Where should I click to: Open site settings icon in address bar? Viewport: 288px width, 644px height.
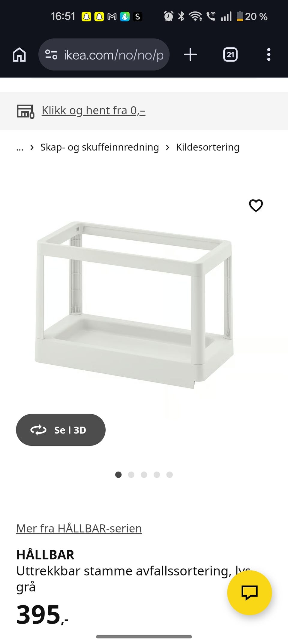pos(51,55)
